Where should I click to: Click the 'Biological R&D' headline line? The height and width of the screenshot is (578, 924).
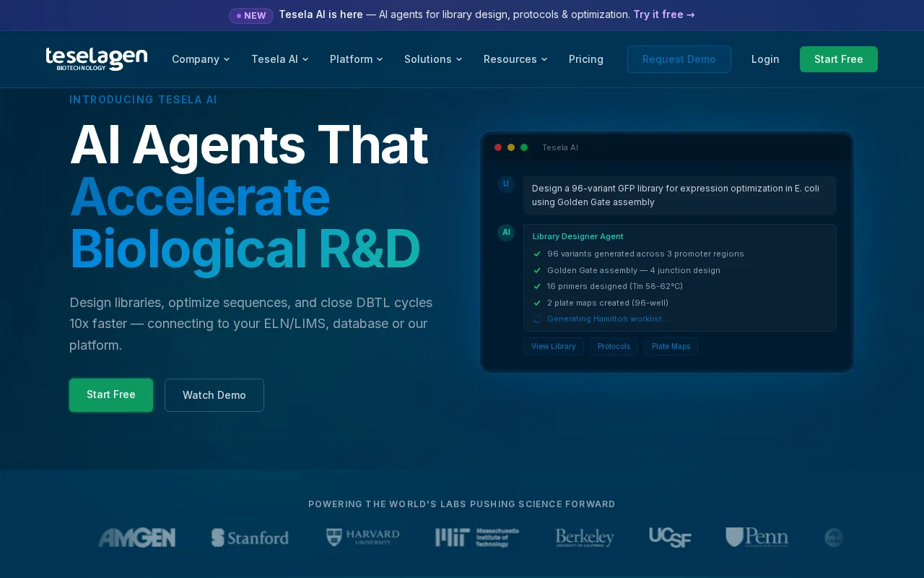(x=245, y=249)
